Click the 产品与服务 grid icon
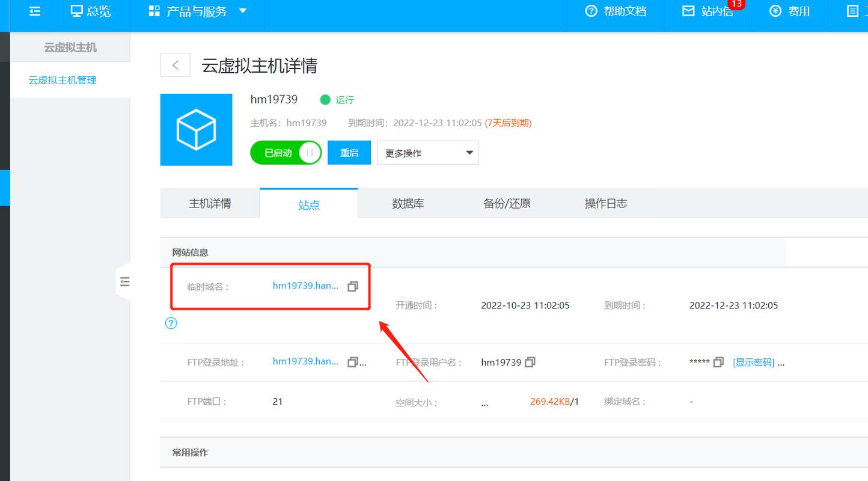The width and height of the screenshot is (868, 481). (154, 11)
